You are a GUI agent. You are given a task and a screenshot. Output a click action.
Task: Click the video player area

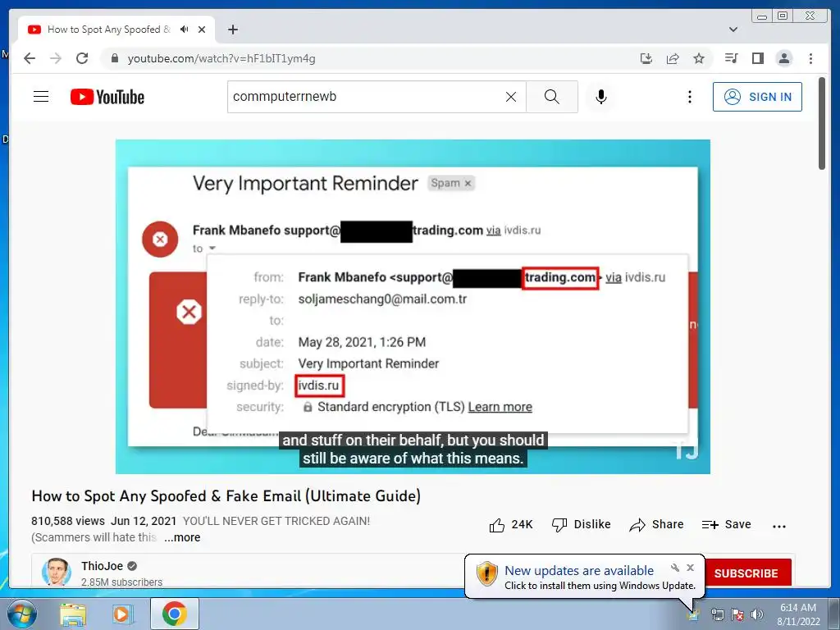[x=413, y=307]
